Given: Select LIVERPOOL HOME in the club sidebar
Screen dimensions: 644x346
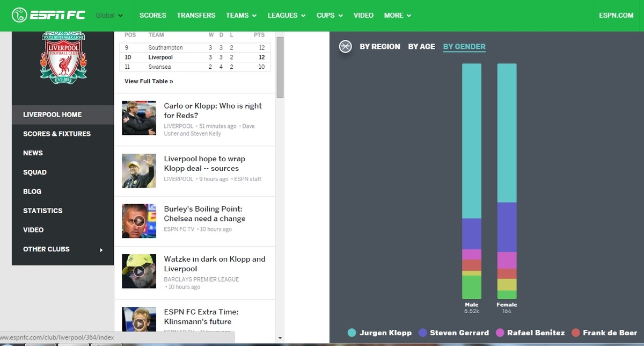Looking at the screenshot, I should click(63, 114).
